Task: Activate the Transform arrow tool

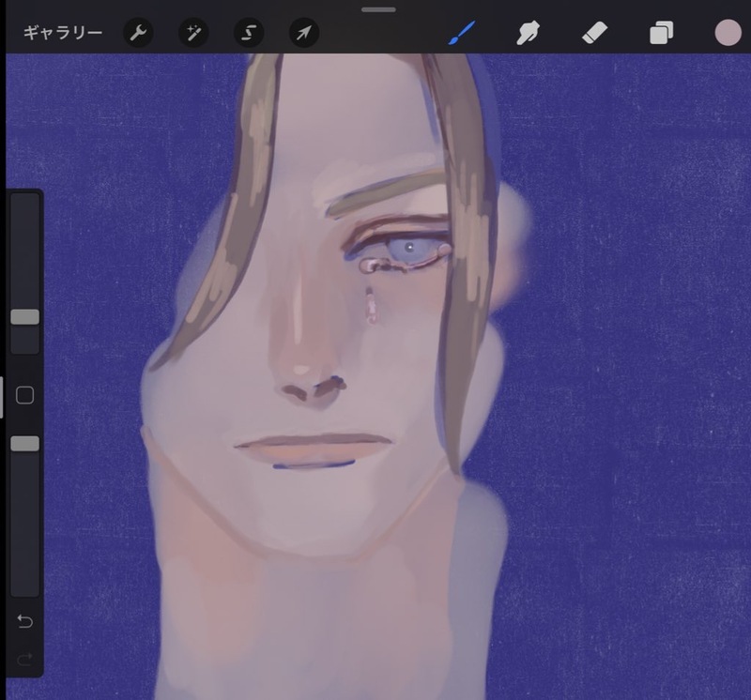Action: 304,34
